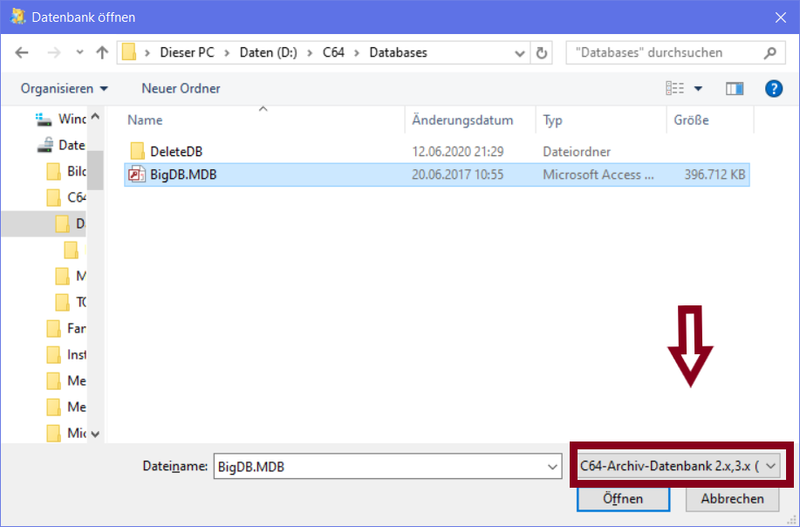Go up one folder level
Viewport: 800px width, 527px height.
pyautogui.click(x=101, y=53)
